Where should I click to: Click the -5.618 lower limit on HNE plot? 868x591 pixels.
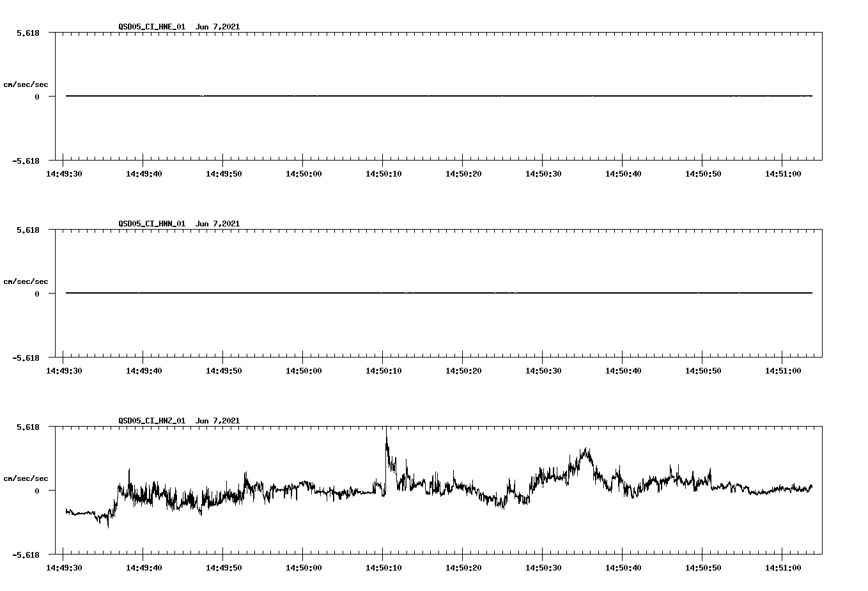point(26,161)
